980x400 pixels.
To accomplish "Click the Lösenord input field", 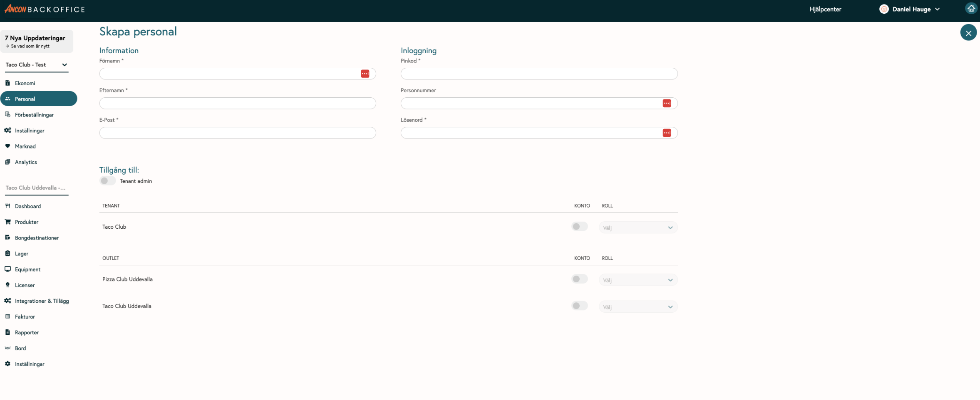I will 539,133.
